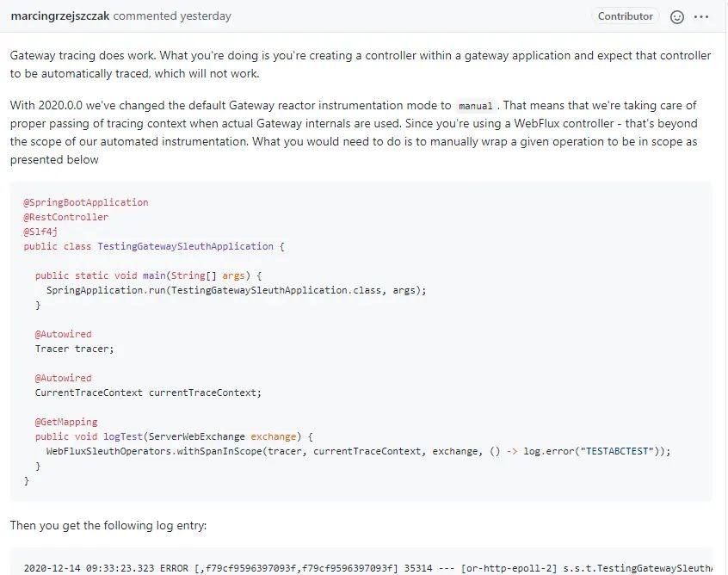Click the SpringApplication.run call line
Screen dimensions: 728x575
pos(236,290)
